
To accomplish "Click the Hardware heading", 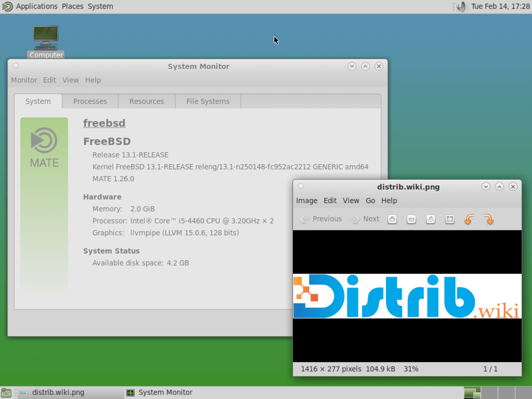I will [x=102, y=197].
